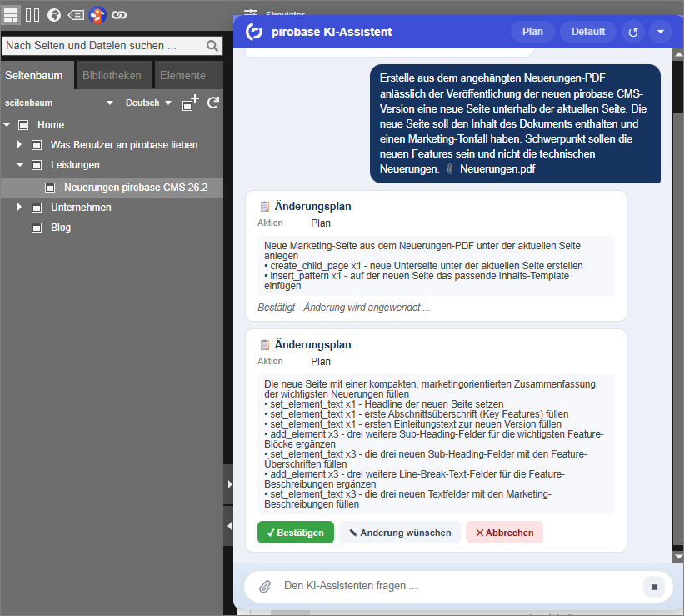Click the magnifier search icon
684x616 pixels.
pos(212,46)
